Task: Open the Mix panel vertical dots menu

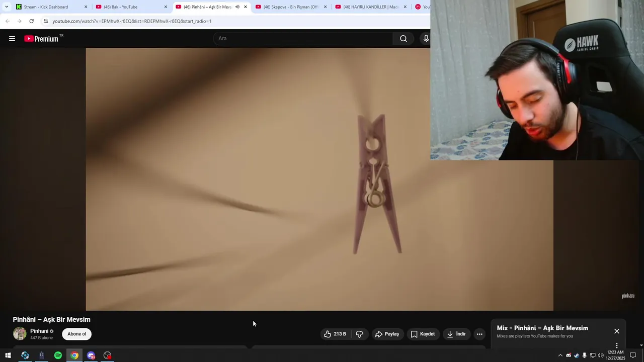Action: point(617,345)
